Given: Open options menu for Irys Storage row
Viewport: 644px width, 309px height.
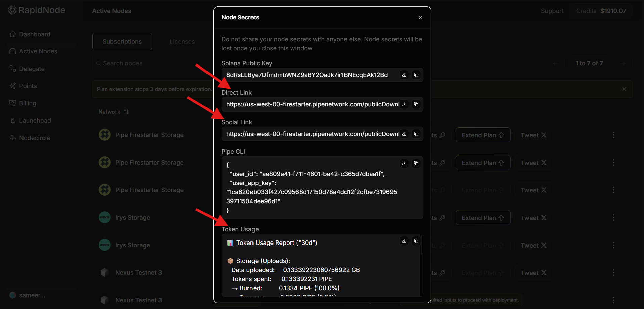Looking at the screenshot, I should point(613,218).
